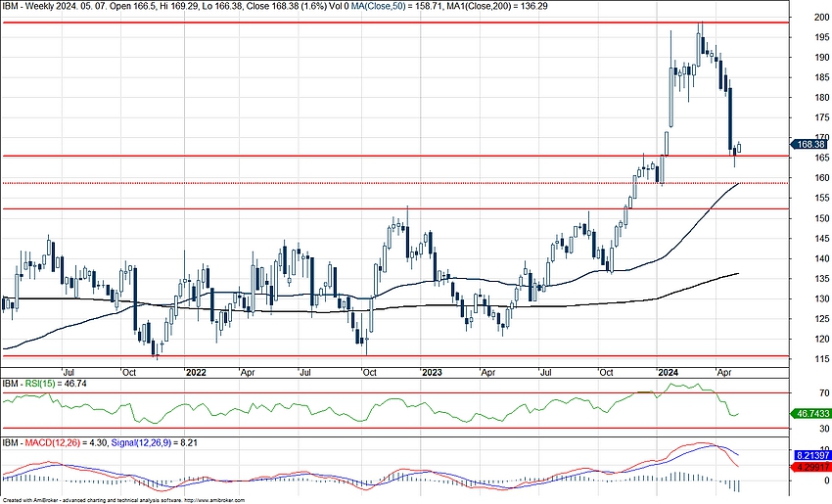Select the dotted red line near 159
The width and height of the screenshot is (832, 504).
pos(394,183)
